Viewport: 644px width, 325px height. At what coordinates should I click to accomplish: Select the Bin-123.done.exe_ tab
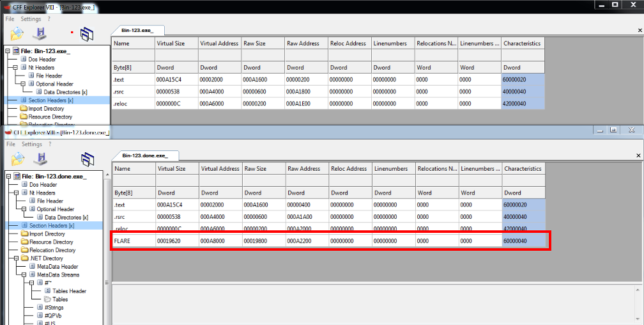(145, 155)
